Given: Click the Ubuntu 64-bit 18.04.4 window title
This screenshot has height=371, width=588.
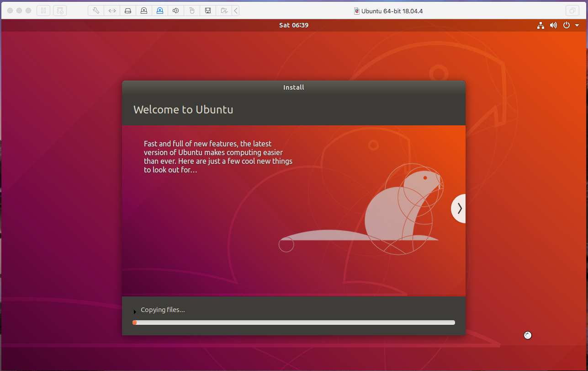Looking at the screenshot, I should [x=392, y=11].
